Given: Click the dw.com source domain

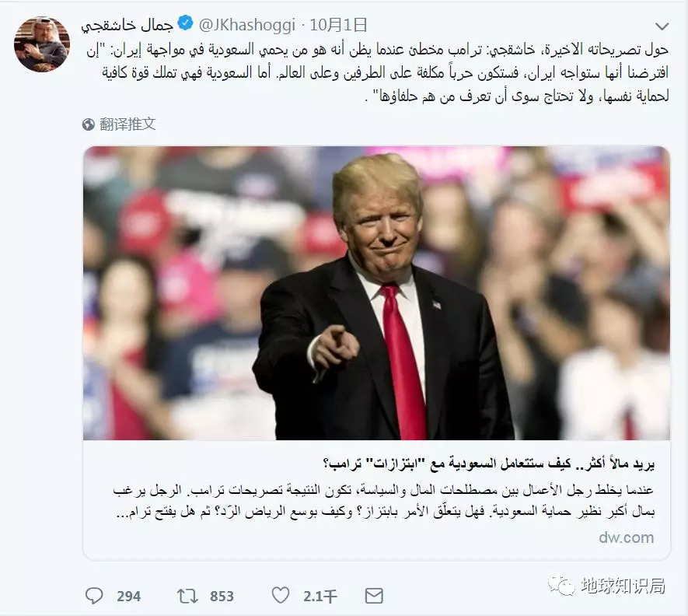Looking at the screenshot, I should coord(626,537).
